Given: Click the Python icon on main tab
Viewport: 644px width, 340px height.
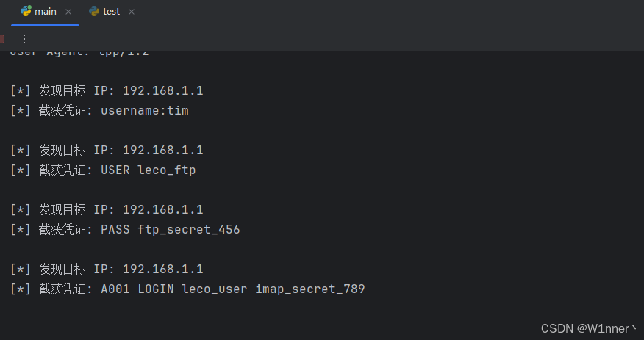Looking at the screenshot, I should [x=26, y=11].
